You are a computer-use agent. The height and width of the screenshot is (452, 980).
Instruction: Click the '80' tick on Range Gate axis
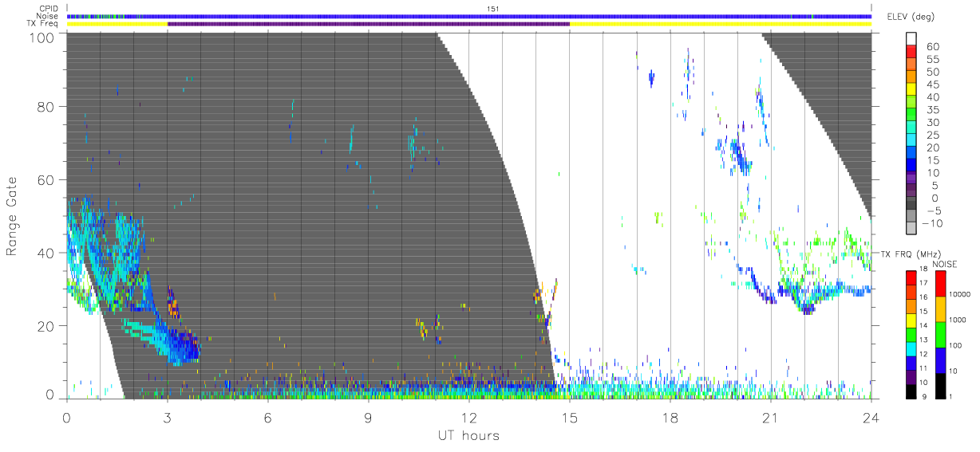click(45, 106)
